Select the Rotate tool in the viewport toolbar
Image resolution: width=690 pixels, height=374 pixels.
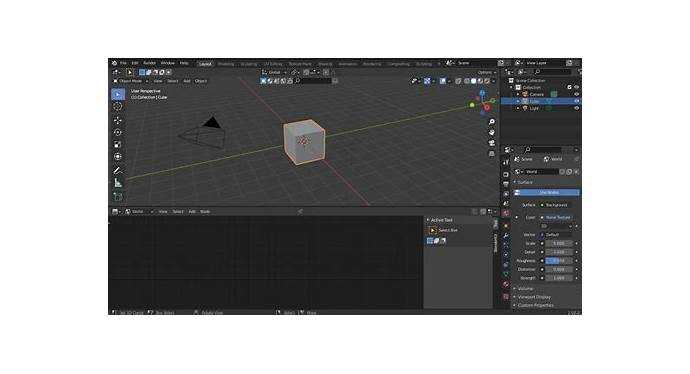tap(117, 132)
